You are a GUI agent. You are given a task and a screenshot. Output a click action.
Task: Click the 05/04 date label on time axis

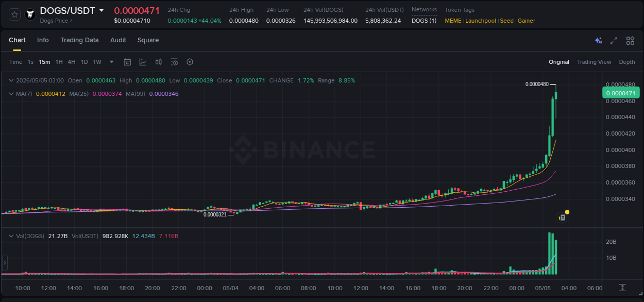(x=230, y=288)
